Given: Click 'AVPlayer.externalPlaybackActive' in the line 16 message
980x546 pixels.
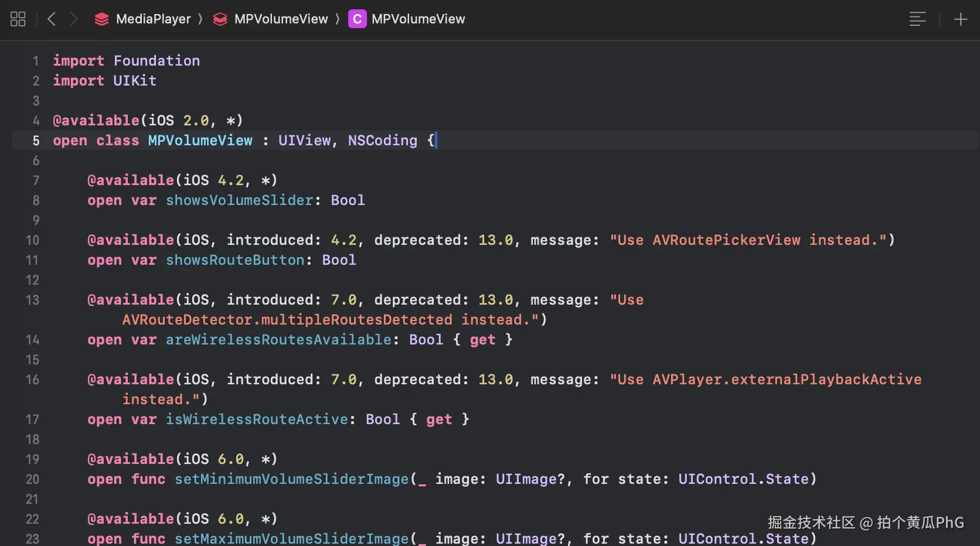Looking at the screenshot, I should click(x=787, y=380).
